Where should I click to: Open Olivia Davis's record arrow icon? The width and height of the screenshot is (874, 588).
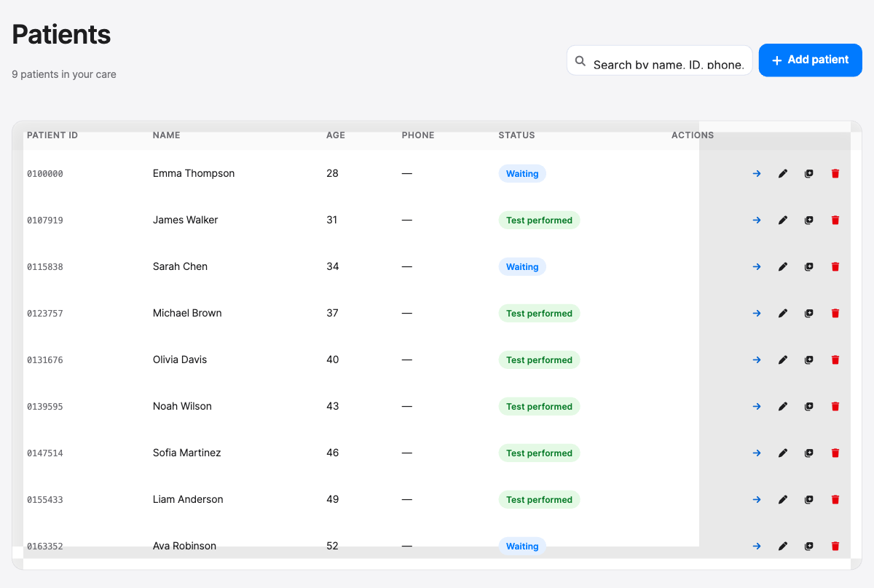757,360
